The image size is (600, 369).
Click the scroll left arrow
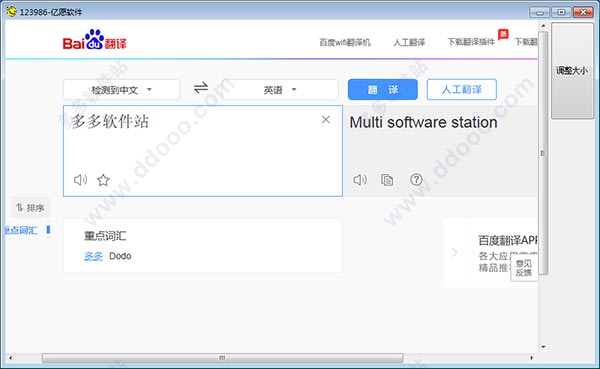pos(10,358)
